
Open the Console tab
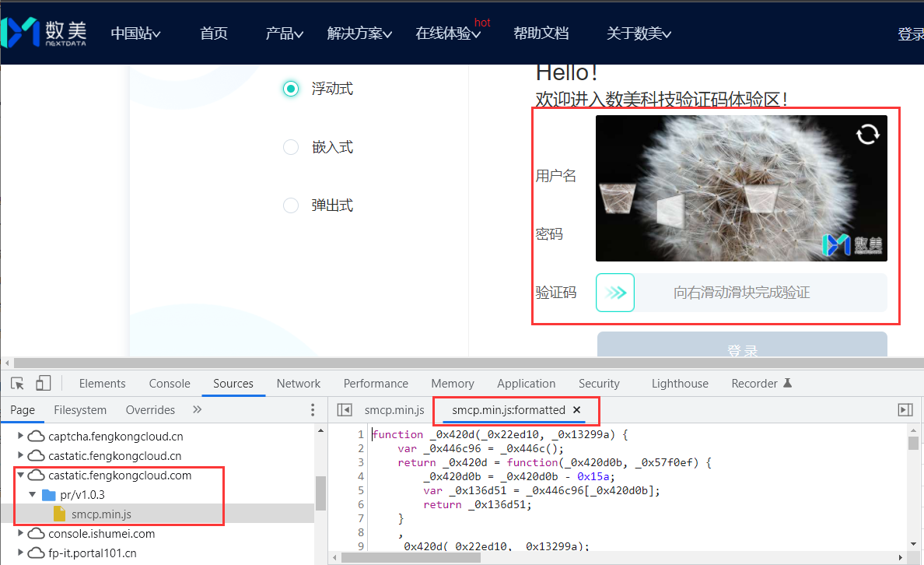pos(170,384)
